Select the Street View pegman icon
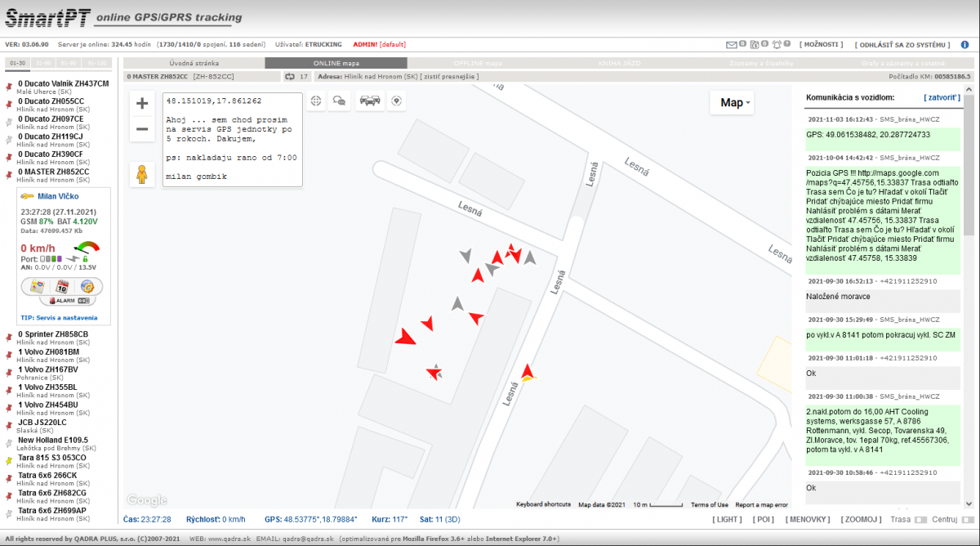The height and width of the screenshot is (546, 980). coord(141,174)
